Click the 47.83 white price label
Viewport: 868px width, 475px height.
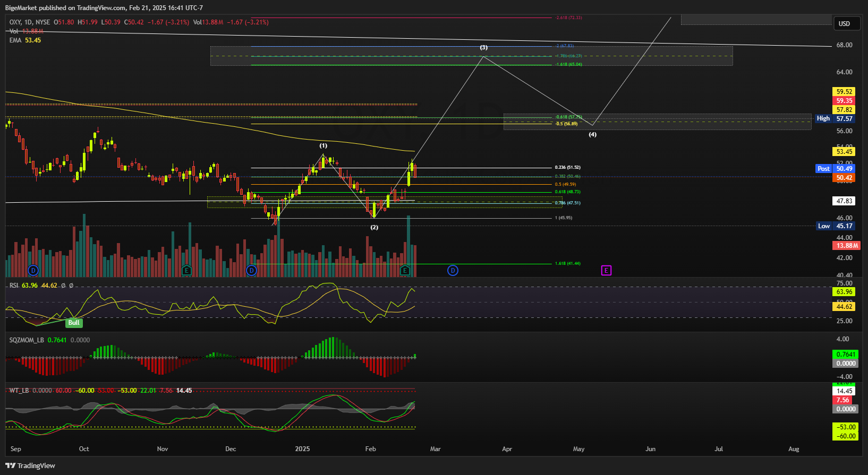pos(844,201)
